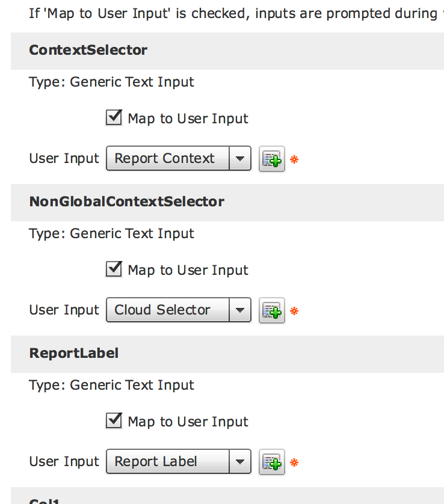The height and width of the screenshot is (504, 444).
Task: Add new user input beside Report Label
Action: click(272, 463)
